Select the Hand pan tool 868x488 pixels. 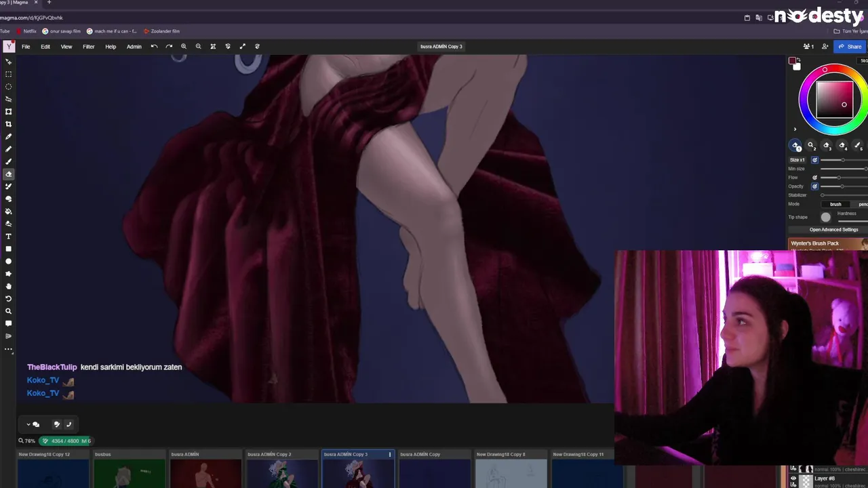point(9,286)
